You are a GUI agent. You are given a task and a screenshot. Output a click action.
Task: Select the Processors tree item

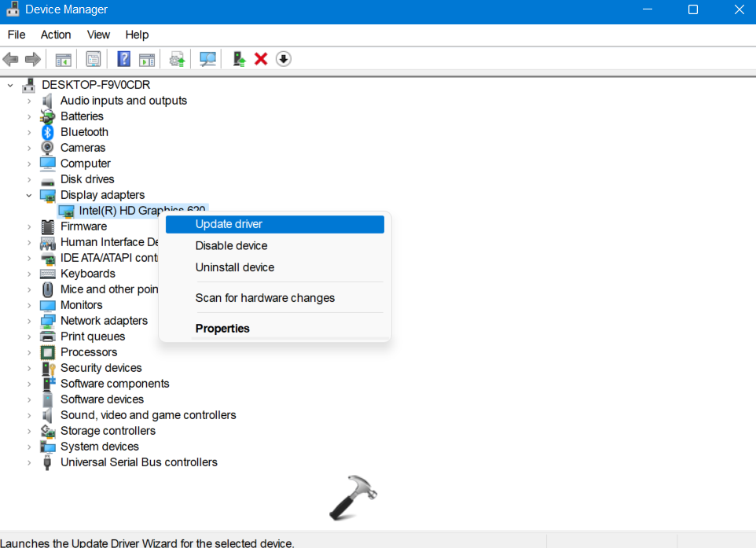(89, 352)
